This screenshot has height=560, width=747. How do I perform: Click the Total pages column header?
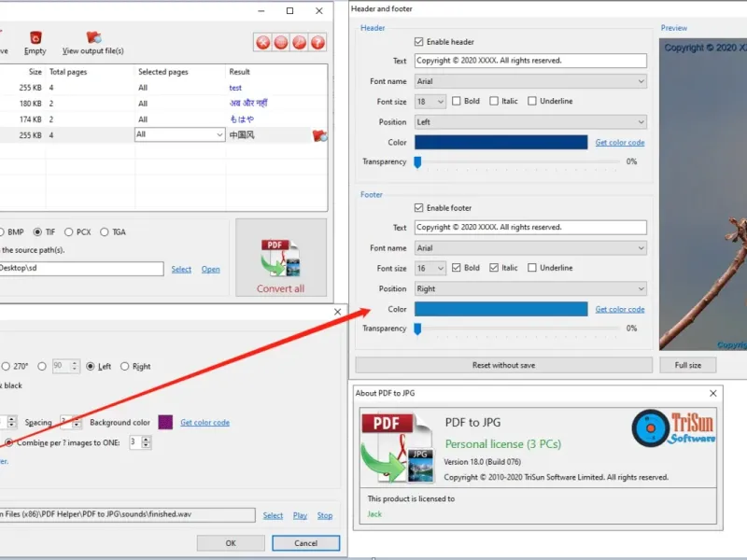click(x=68, y=72)
